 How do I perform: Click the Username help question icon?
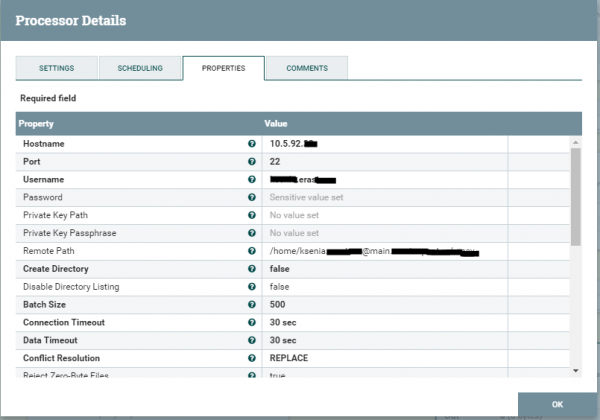(252, 180)
